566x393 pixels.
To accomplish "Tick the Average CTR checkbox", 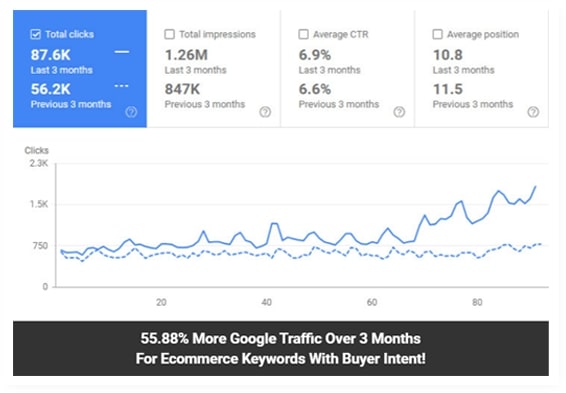I will click(x=303, y=34).
